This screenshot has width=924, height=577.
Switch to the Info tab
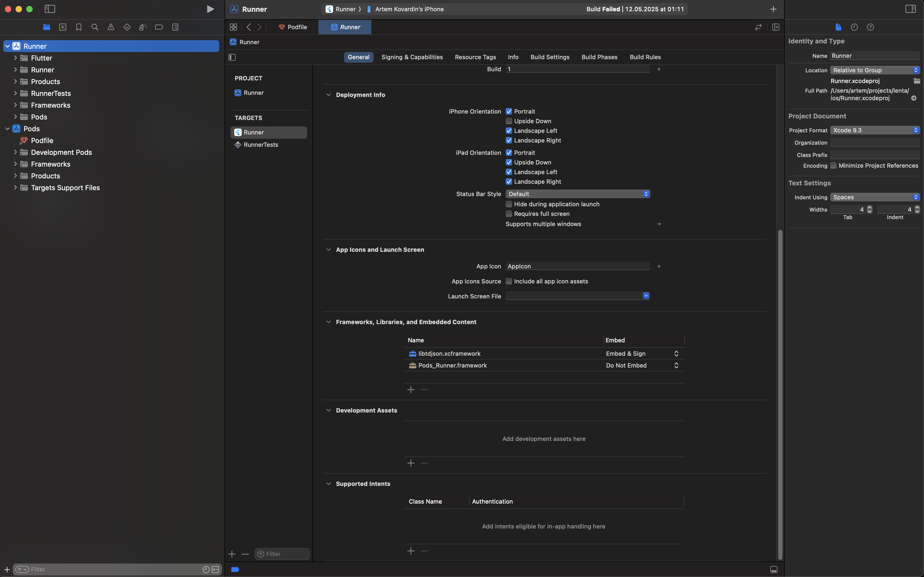click(513, 57)
